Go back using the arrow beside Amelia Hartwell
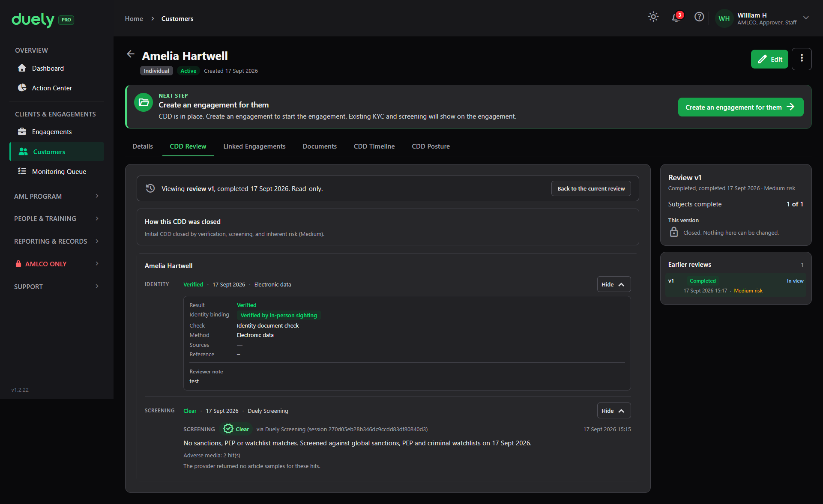 click(131, 54)
